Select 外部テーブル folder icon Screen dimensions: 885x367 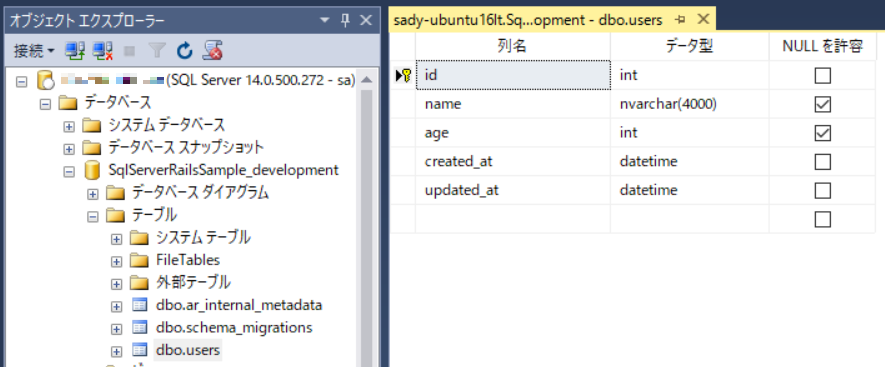point(139,283)
